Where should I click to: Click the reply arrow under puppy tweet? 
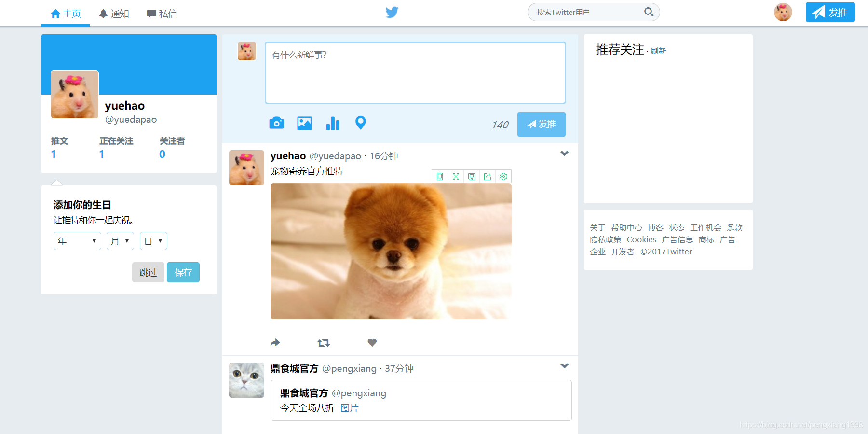[275, 343]
